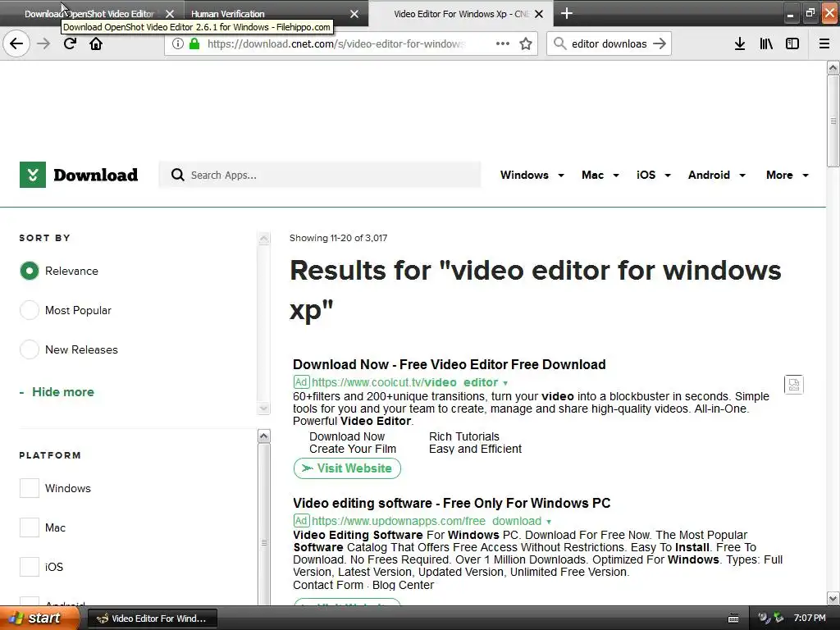Click the browser Back arrow button
840x630 pixels.
pos(16,43)
